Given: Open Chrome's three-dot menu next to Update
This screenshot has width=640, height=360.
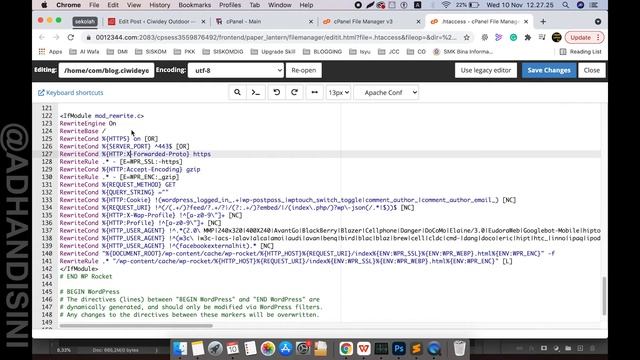Looking at the screenshot, I should point(598,37).
